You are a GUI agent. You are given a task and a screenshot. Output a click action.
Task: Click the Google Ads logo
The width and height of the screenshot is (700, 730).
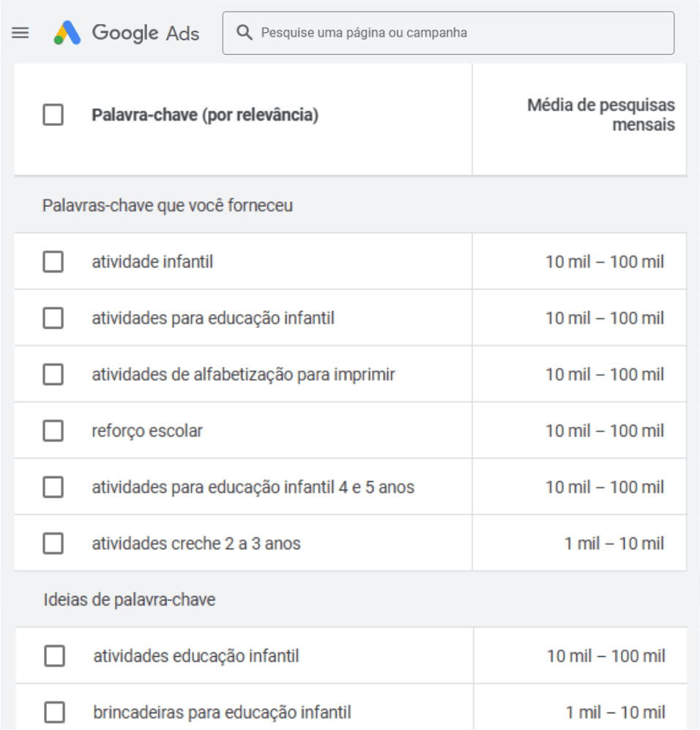pyautogui.click(x=127, y=33)
